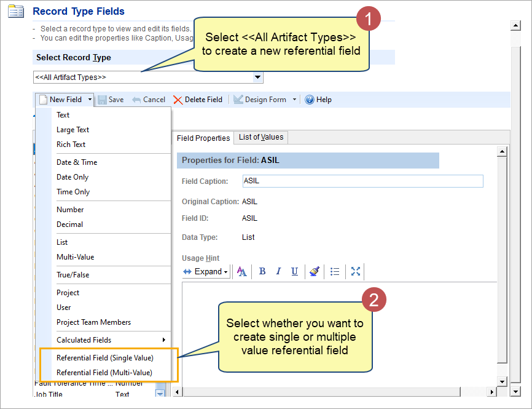Select Multi-Value field type
The image size is (532, 409).
tap(76, 257)
